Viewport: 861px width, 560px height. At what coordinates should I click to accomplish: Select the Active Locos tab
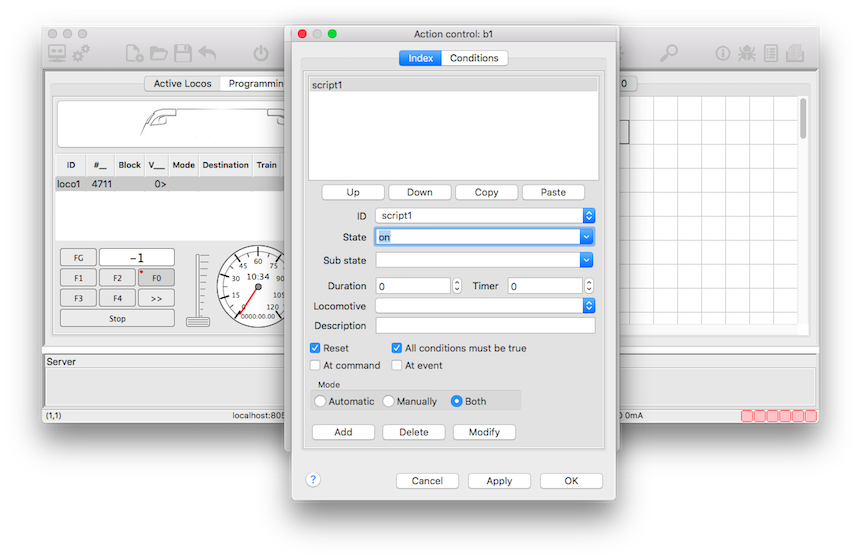coord(182,84)
